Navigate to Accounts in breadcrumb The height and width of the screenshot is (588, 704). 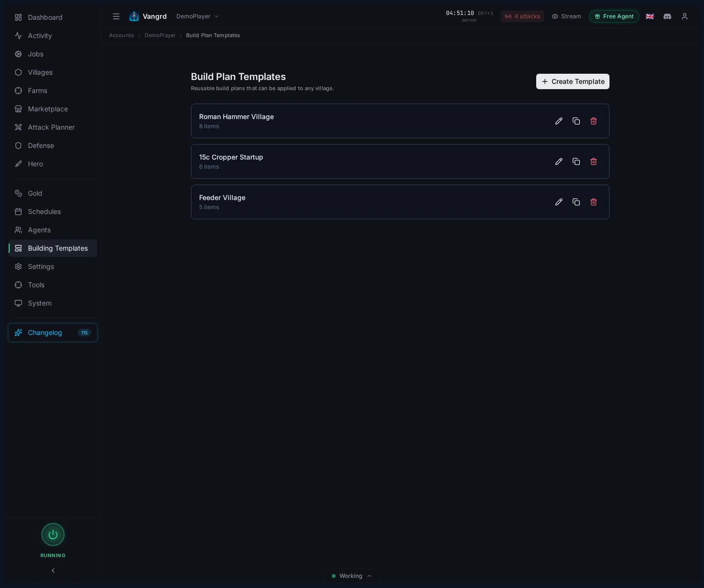tap(122, 35)
